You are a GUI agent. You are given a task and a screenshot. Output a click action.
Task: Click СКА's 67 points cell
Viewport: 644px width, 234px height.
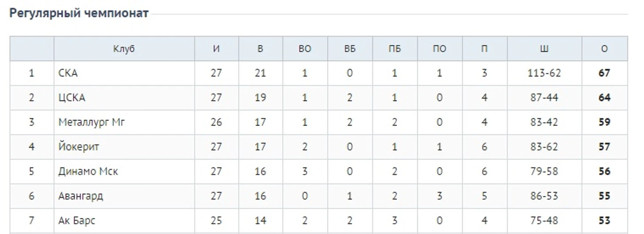pos(604,73)
